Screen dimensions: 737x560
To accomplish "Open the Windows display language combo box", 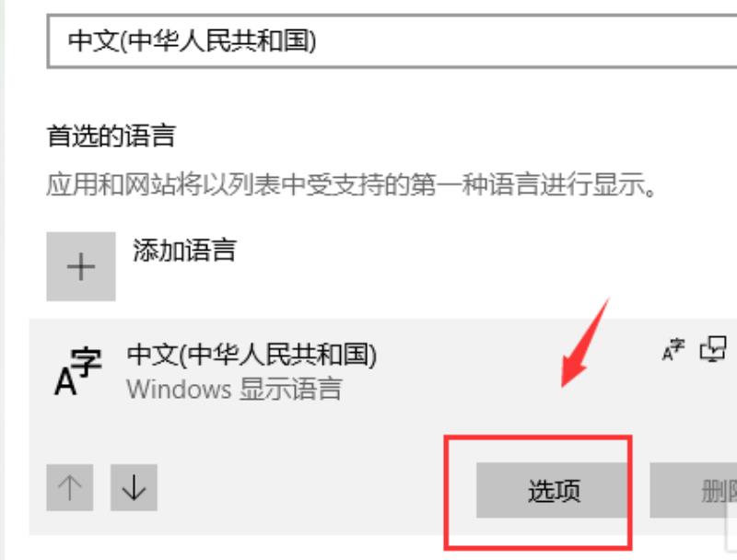I will [392, 41].
